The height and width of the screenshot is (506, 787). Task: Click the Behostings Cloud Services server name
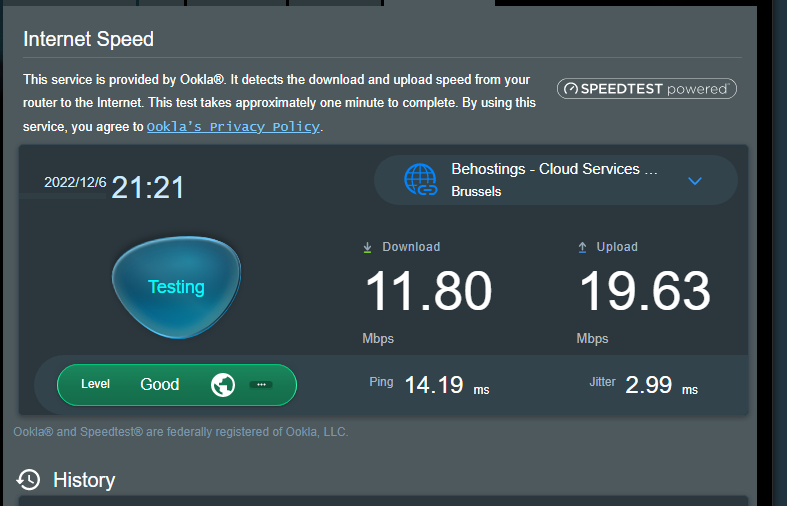558,170
